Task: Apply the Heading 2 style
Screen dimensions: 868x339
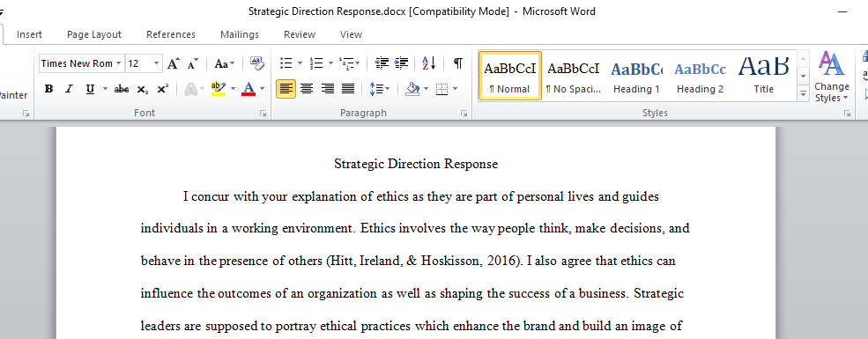Action: (701, 76)
